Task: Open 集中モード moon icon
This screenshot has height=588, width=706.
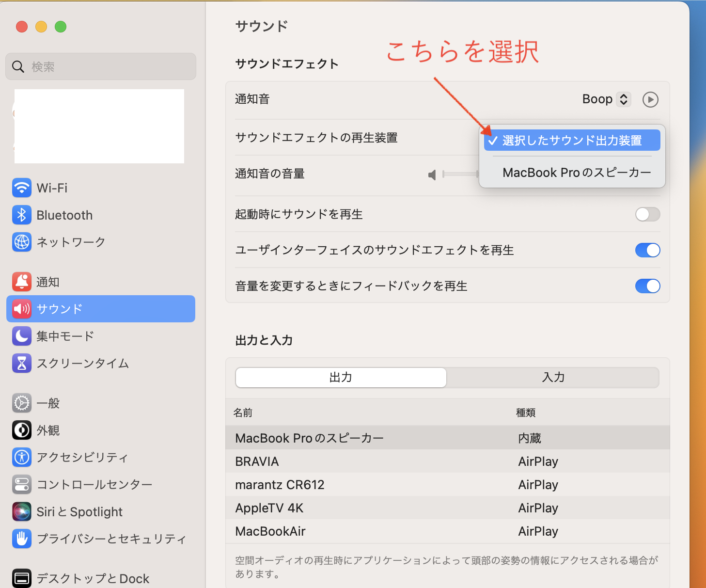Action: [22, 336]
